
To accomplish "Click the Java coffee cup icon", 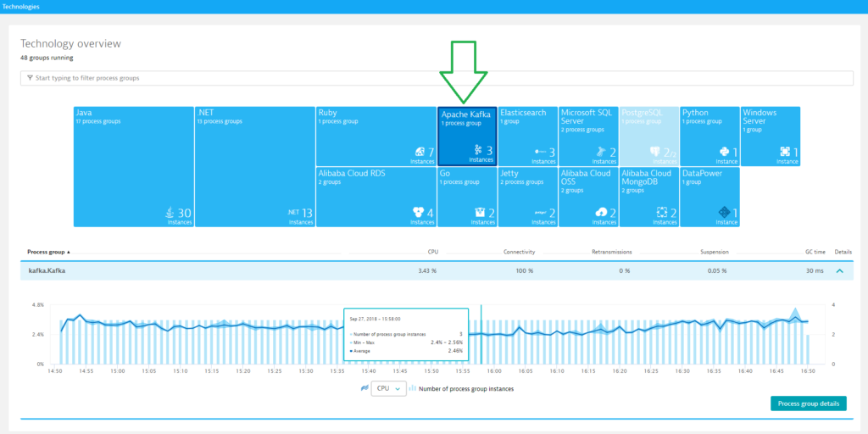I will pos(170,212).
